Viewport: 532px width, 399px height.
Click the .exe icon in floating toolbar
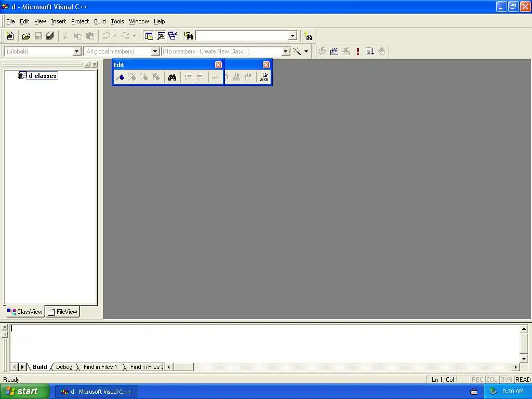[264, 77]
